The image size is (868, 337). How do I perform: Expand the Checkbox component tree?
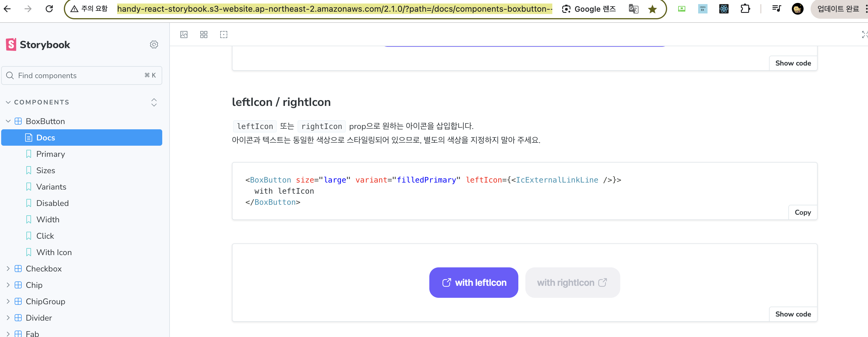[x=8, y=269]
